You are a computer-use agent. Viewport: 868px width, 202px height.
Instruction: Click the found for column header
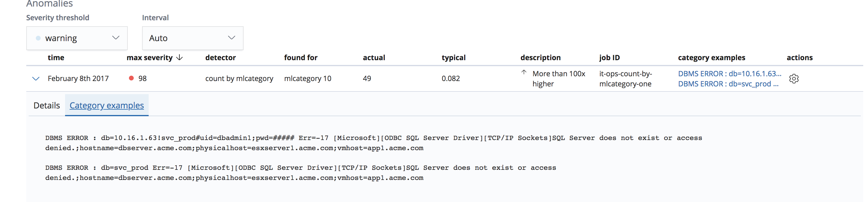[301, 58]
